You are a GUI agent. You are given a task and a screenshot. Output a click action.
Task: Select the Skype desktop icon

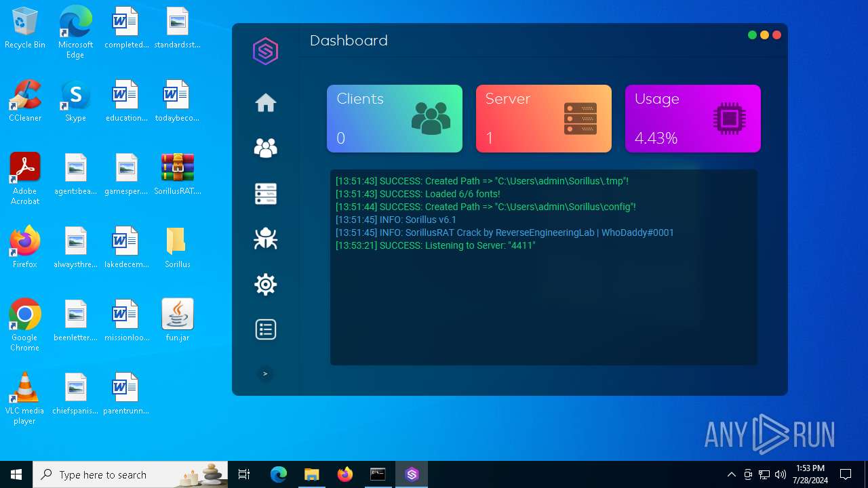tap(75, 102)
